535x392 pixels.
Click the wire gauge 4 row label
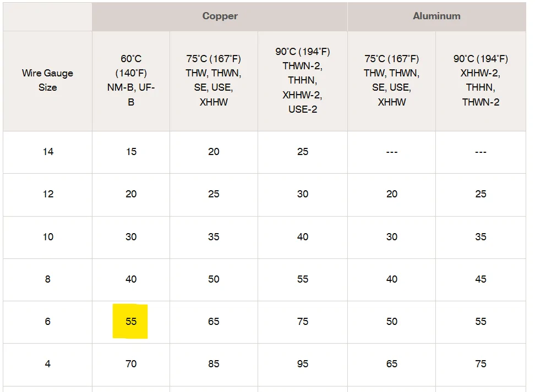pos(48,364)
